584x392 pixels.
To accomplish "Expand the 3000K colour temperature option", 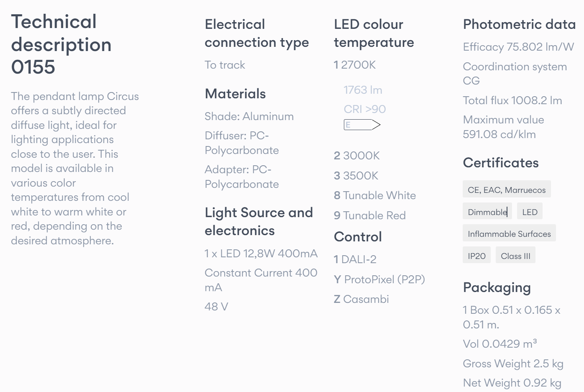I will click(357, 156).
